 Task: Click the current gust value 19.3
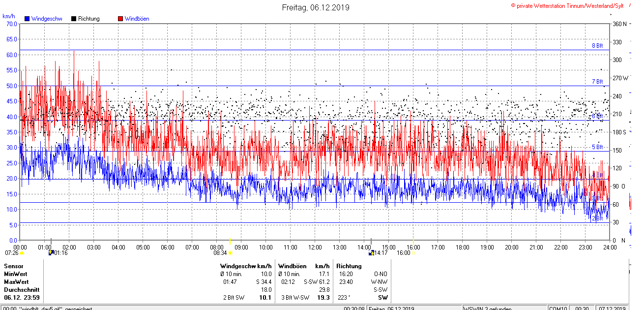(x=324, y=298)
